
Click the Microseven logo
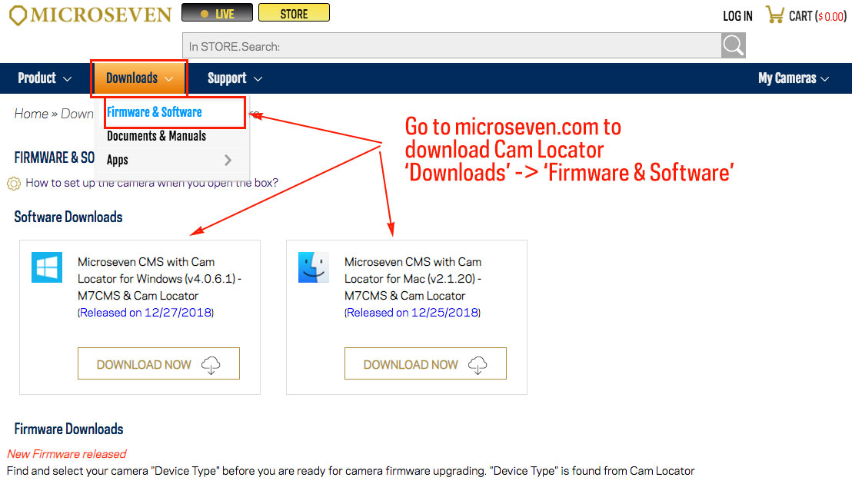(x=90, y=15)
